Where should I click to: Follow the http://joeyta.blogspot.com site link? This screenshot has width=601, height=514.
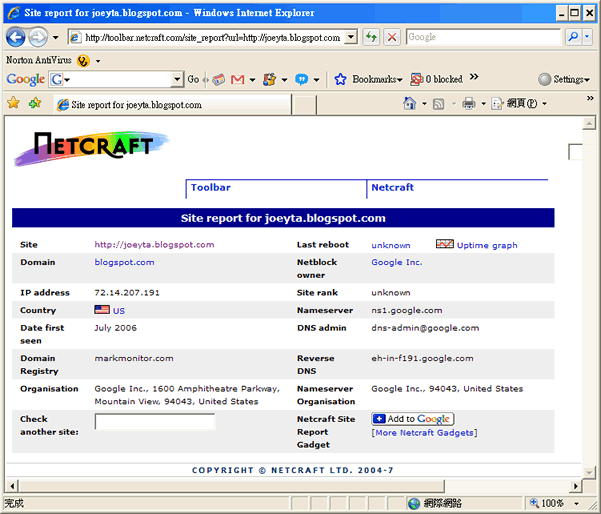coord(154,245)
